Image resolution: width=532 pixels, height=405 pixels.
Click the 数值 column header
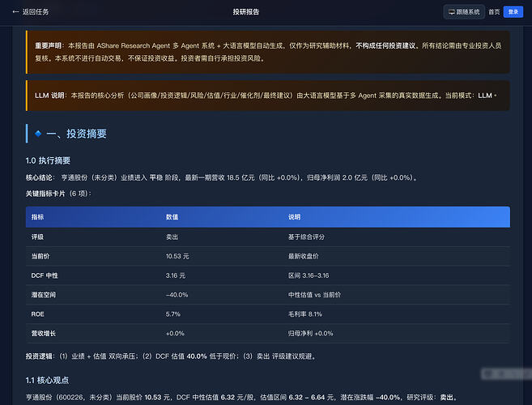172,217
